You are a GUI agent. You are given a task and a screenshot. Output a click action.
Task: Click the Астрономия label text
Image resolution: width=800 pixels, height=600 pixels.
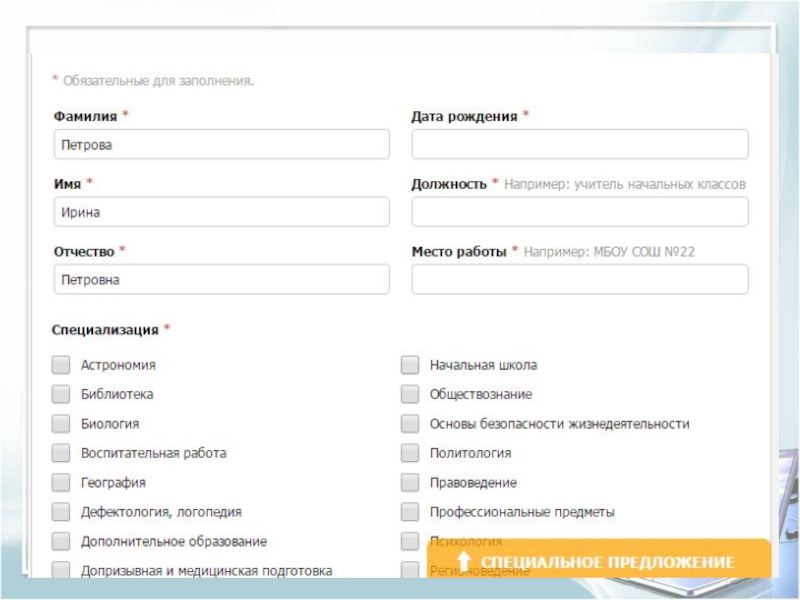118,365
